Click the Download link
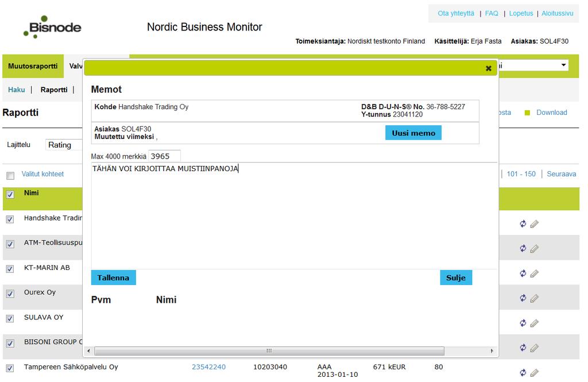This screenshot has height=382, width=588. [552, 113]
